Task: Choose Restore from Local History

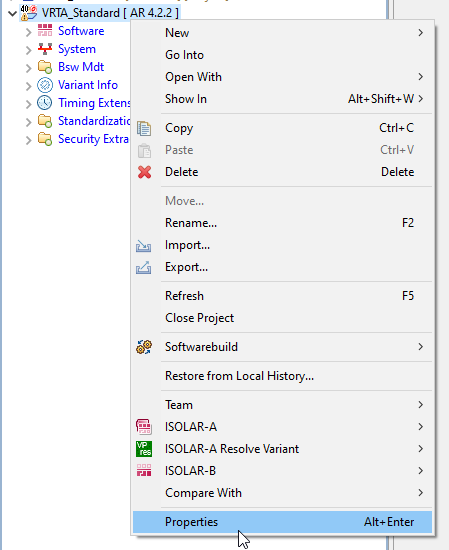Action: pyautogui.click(x=282, y=376)
